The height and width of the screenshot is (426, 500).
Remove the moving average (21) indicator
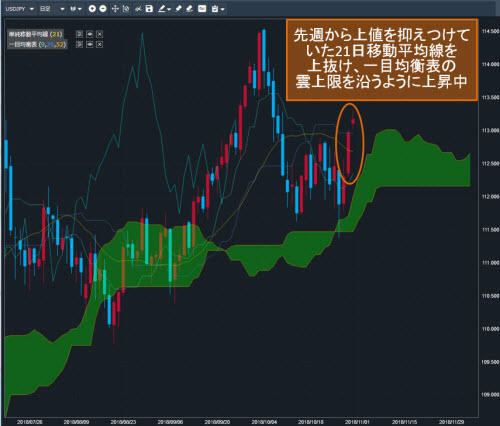pyautogui.click(x=99, y=34)
